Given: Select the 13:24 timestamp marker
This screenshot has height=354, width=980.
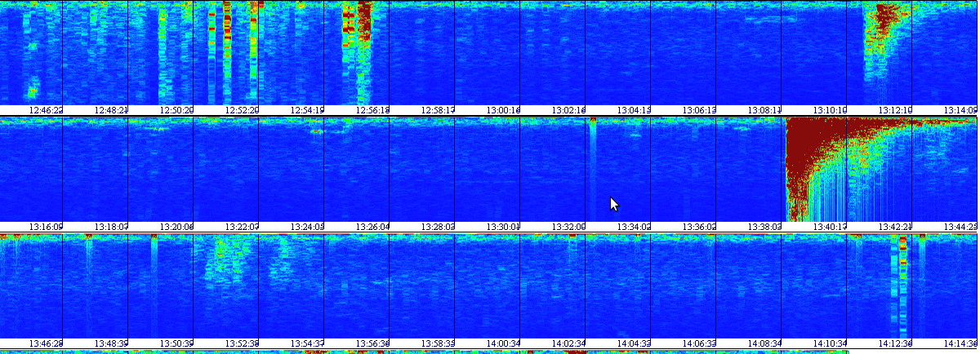Looking at the screenshot, I should pos(307,227).
